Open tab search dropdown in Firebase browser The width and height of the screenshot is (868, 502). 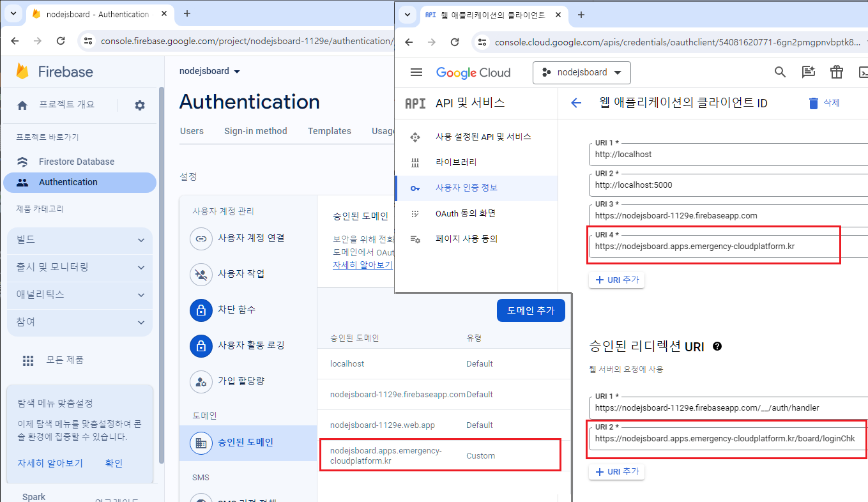coord(13,14)
